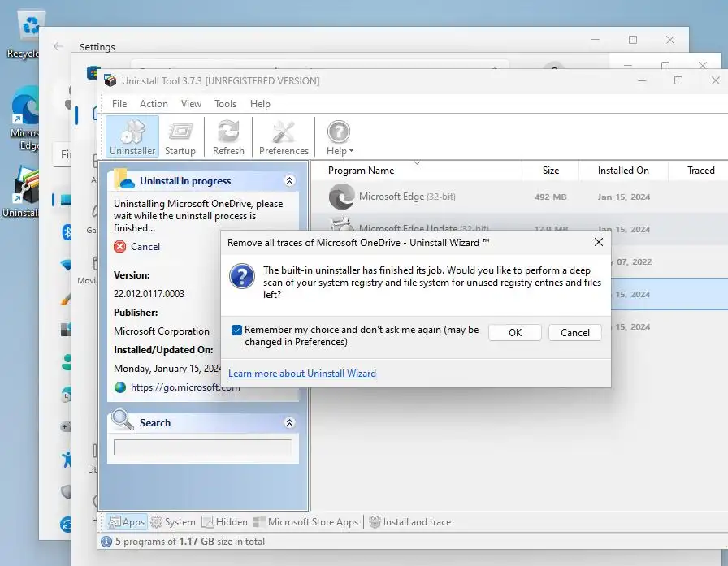Click the Microsoft Edge program icon
Viewport: 728px width, 566px height.
[x=342, y=197]
